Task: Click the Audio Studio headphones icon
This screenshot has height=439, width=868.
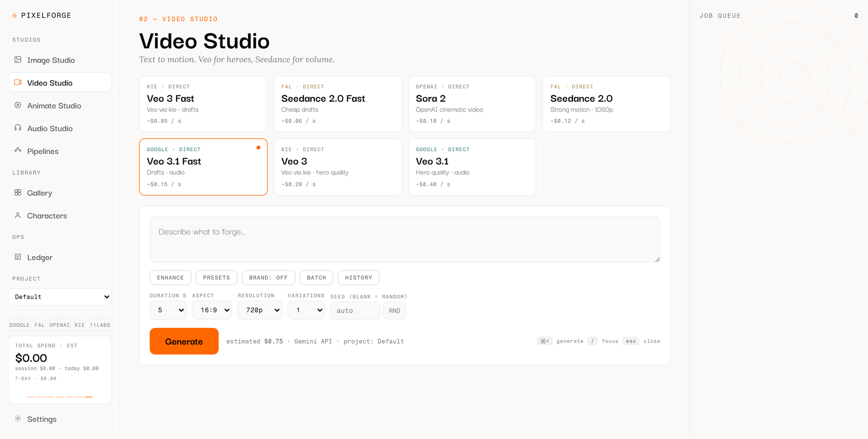Action: click(18, 128)
